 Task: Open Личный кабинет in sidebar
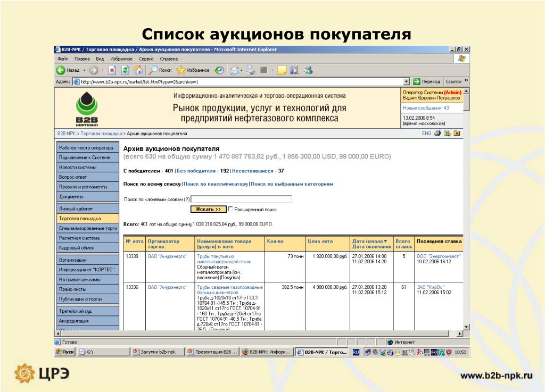pyautogui.click(x=88, y=208)
